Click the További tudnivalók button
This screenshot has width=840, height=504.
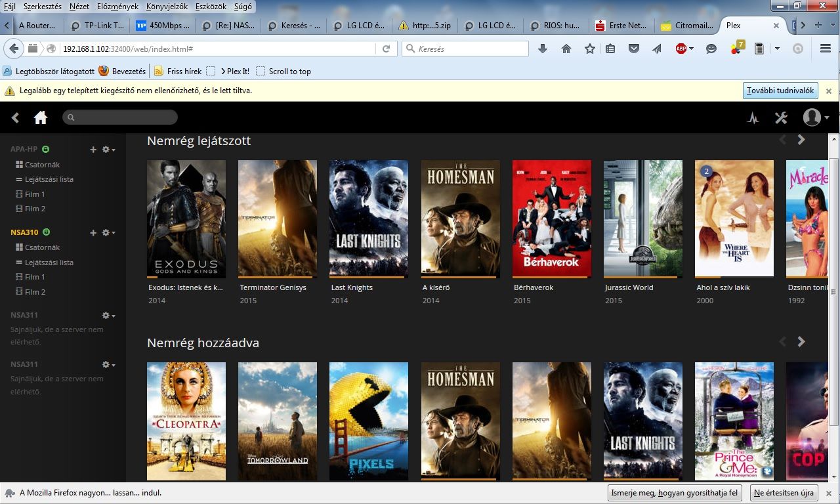pyautogui.click(x=780, y=91)
